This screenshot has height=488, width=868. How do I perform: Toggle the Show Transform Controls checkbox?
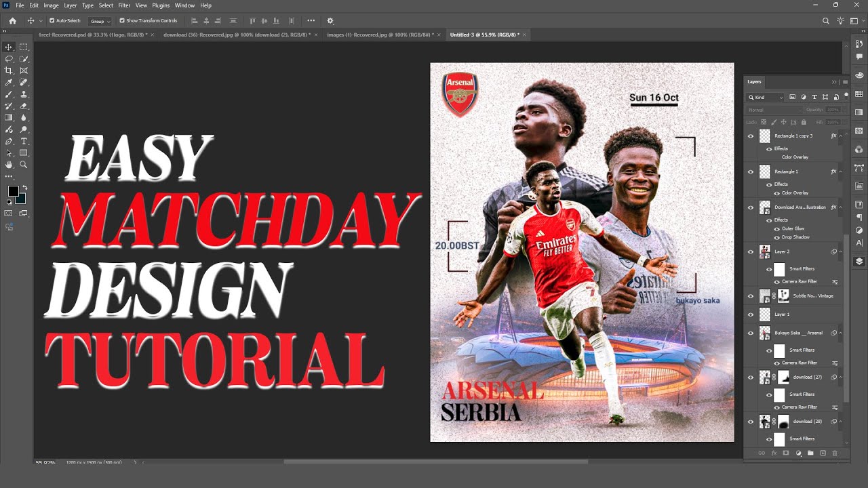coord(122,21)
